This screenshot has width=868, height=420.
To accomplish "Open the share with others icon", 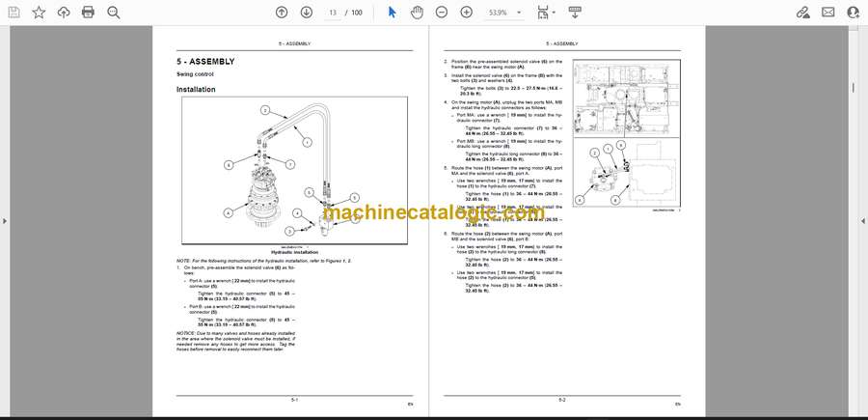I will point(854,13).
